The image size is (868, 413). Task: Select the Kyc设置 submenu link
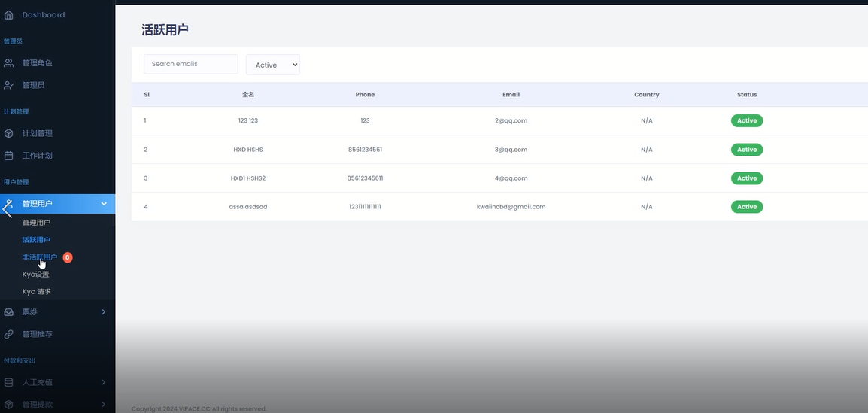pos(35,275)
